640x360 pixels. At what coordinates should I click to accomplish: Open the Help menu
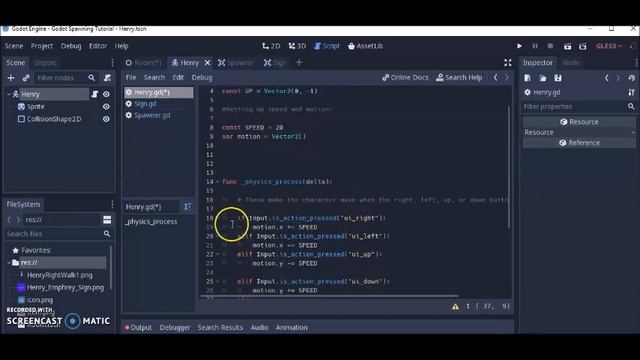coord(121,46)
